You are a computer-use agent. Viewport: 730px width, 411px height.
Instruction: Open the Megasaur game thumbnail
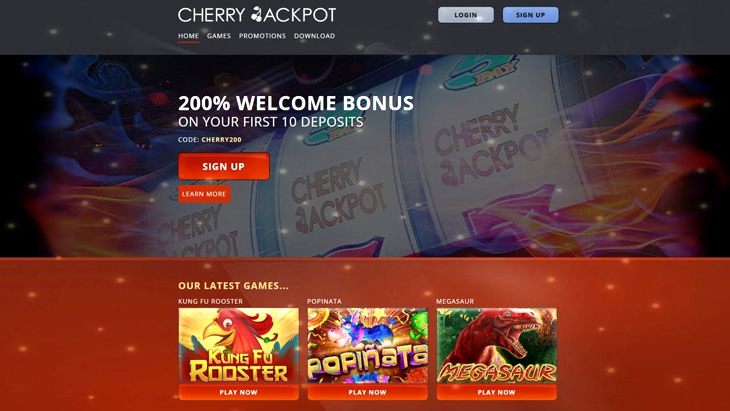click(x=496, y=346)
